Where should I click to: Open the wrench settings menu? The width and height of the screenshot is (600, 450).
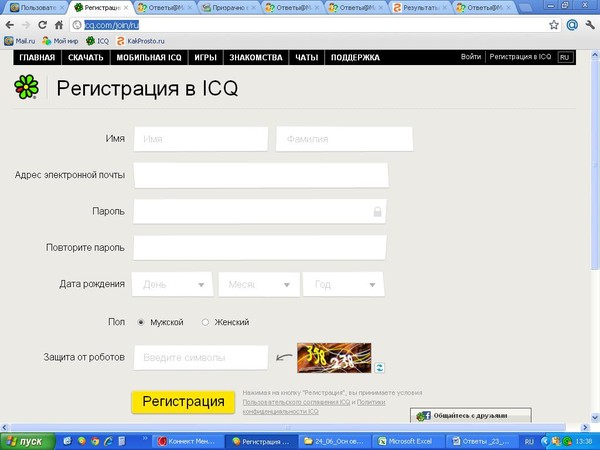[590, 25]
